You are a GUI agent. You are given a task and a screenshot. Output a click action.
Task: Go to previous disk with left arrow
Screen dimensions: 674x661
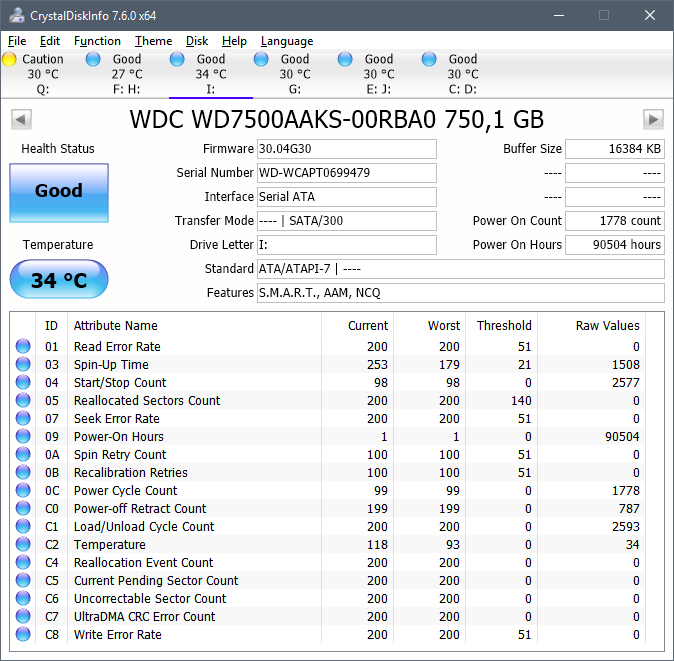[21, 119]
